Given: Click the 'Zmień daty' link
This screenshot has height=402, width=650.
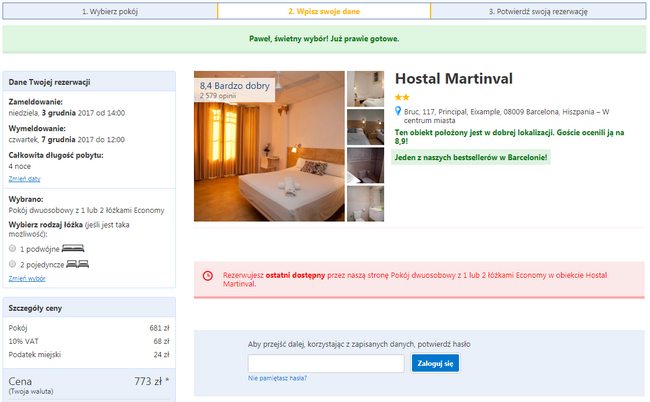Looking at the screenshot, I should pos(24,178).
